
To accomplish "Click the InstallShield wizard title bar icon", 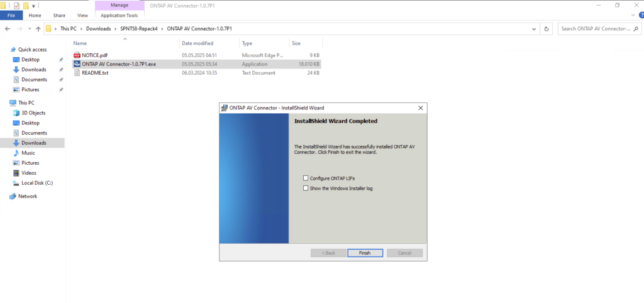I will tap(225, 108).
